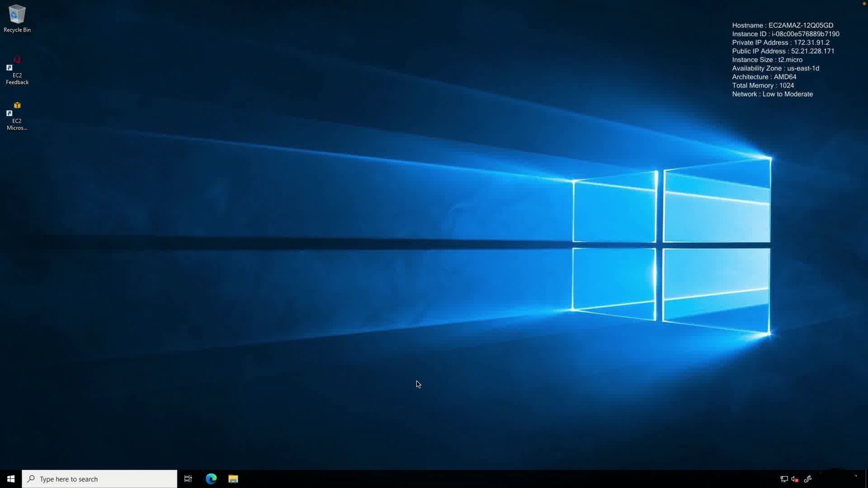Click the magnifier icon in search box
The height and width of the screenshot is (488, 868).
pyautogui.click(x=31, y=479)
